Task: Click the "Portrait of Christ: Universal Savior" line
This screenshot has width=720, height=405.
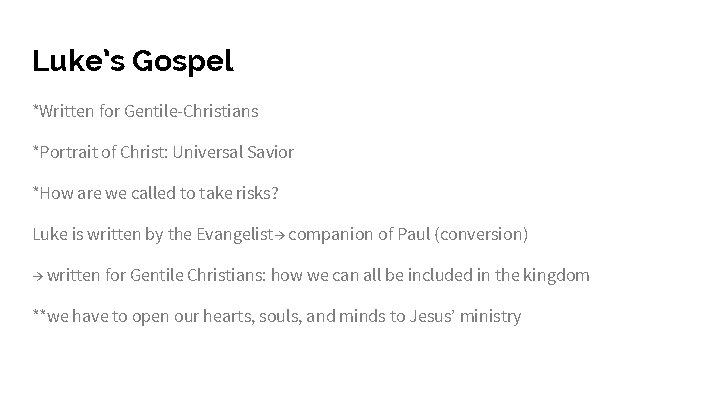Action: [163, 152]
